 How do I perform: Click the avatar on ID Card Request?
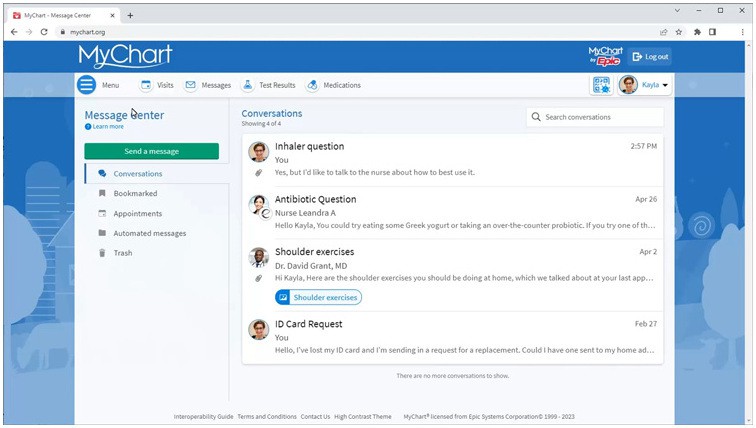[x=258, y=330]
